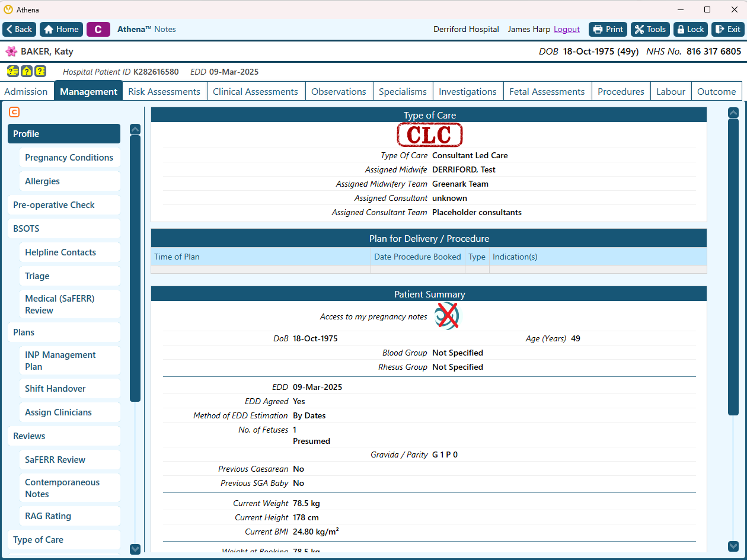Open Contemporaneous Notes

69,488
